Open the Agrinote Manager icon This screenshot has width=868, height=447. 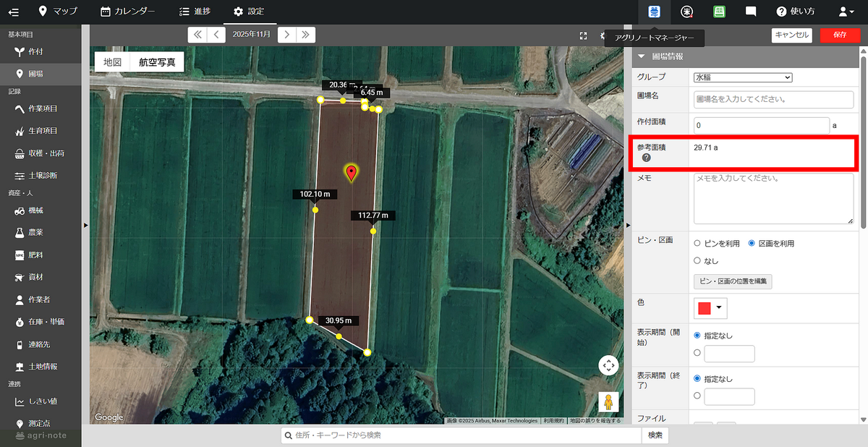pos(655,12)
